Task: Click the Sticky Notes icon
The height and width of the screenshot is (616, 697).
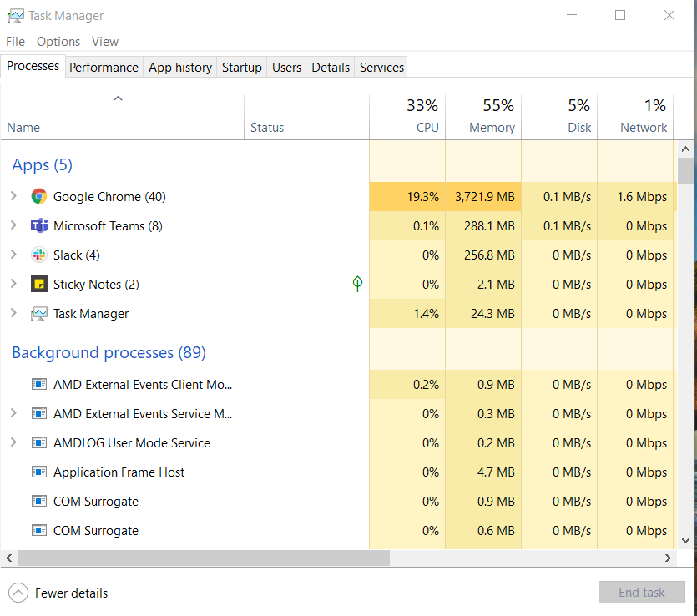Action: click(x=39, y=285)
